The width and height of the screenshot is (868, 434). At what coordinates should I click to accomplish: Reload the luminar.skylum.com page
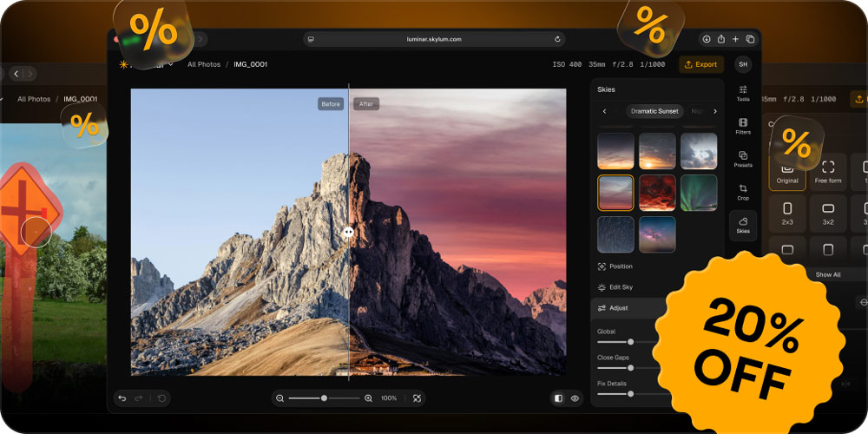pos(557,39)
